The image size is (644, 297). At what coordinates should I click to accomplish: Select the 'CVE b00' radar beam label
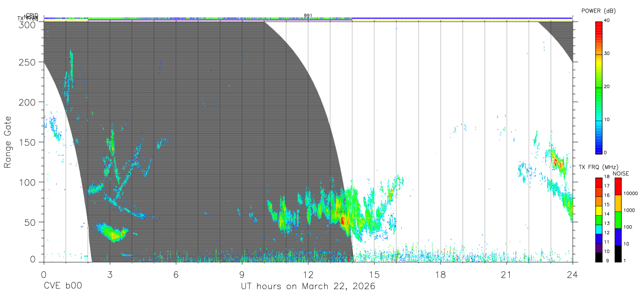tap(62, 287)
